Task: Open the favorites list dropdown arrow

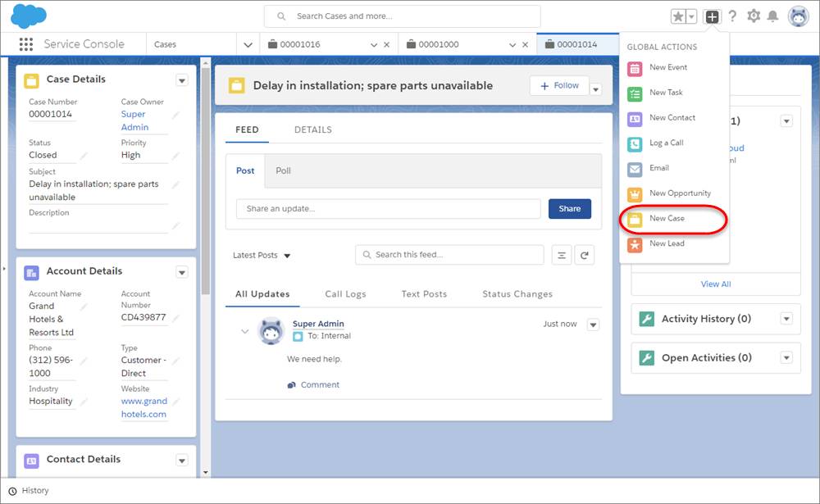Action: click(691, 16)
